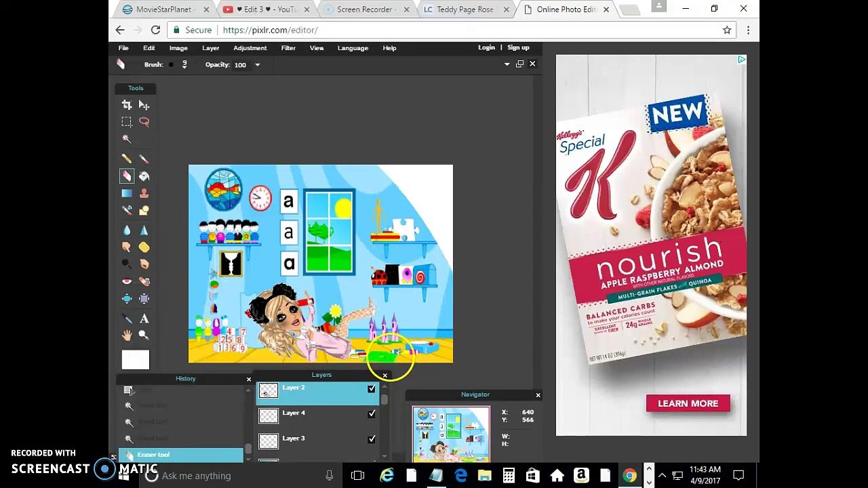Select the Smudge tool
This screenshot has width=868, height=488.
point(127,247)
